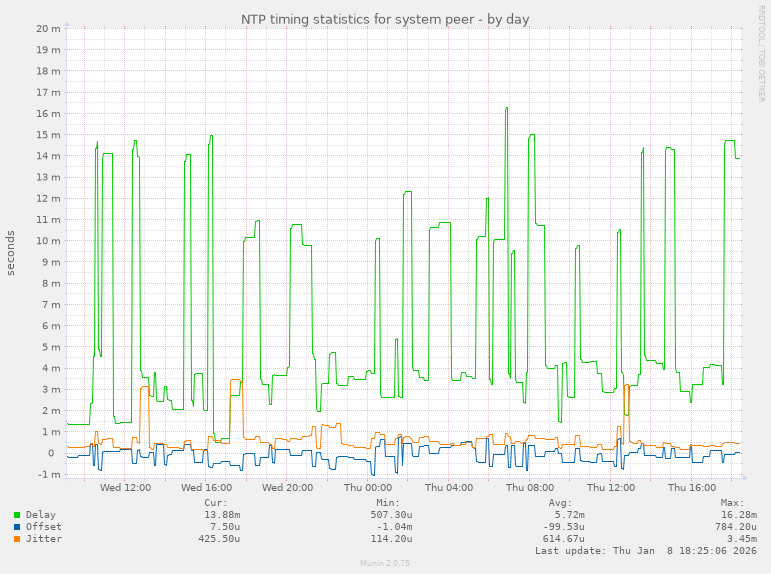
Task: Click the Offset current value 7.50u
Action: tap(225, 527)
